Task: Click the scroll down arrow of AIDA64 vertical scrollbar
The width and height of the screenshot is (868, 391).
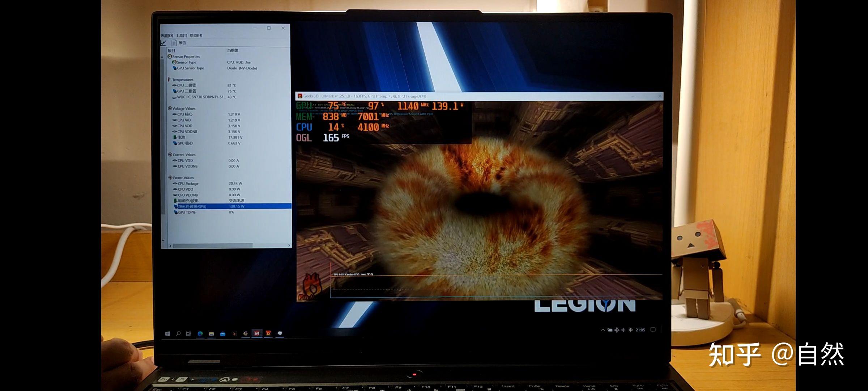Action: click(x=163, y=240)
